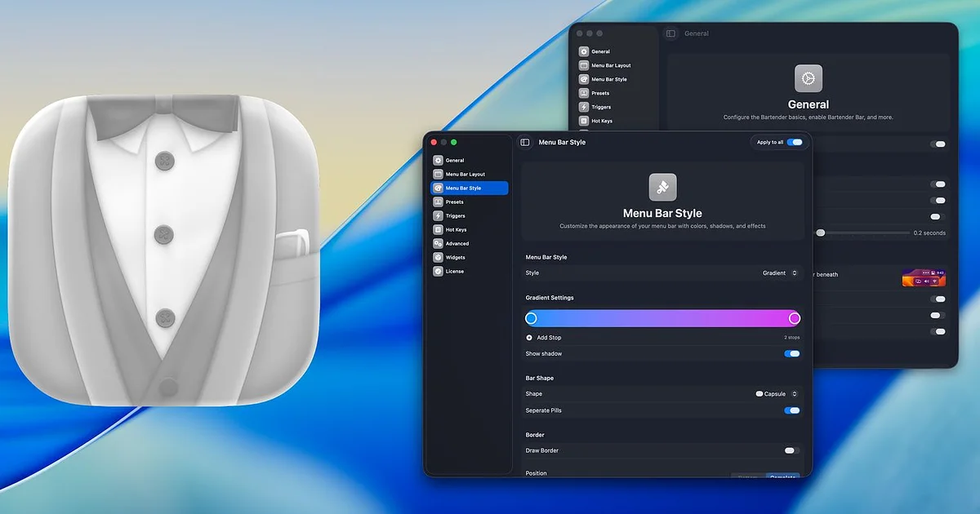Select the magenta gradient stop handle
980x514 pixels.
[795, 318]
